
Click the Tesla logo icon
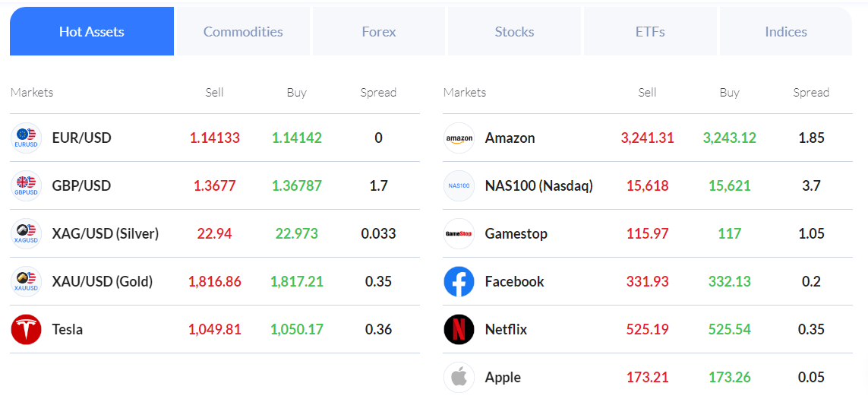[x=27, y=330]
